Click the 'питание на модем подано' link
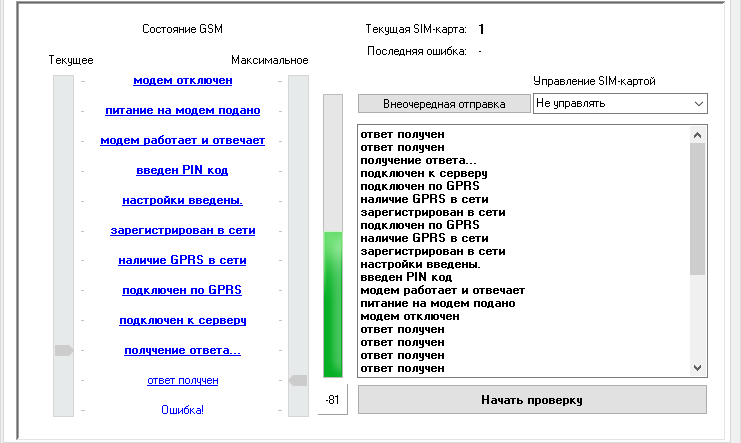This screenshot has width=741, height=443. coord(182,110)
